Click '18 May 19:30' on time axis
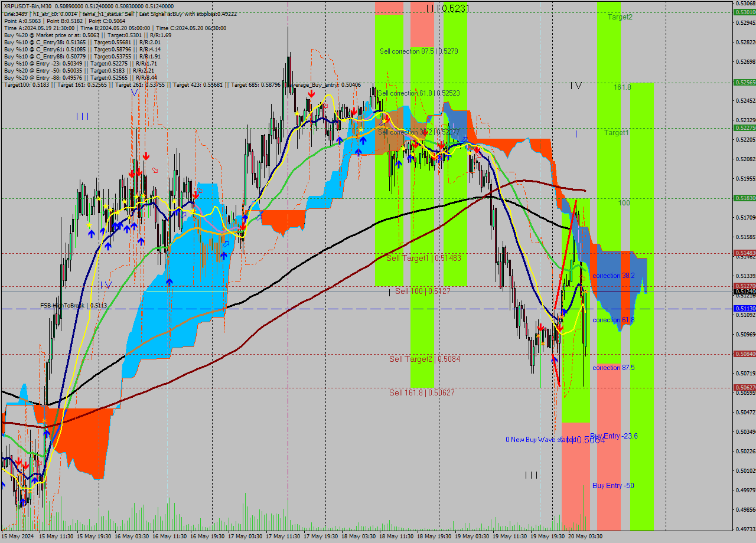This screenshot has width=756, height=543. coord(435,537)
